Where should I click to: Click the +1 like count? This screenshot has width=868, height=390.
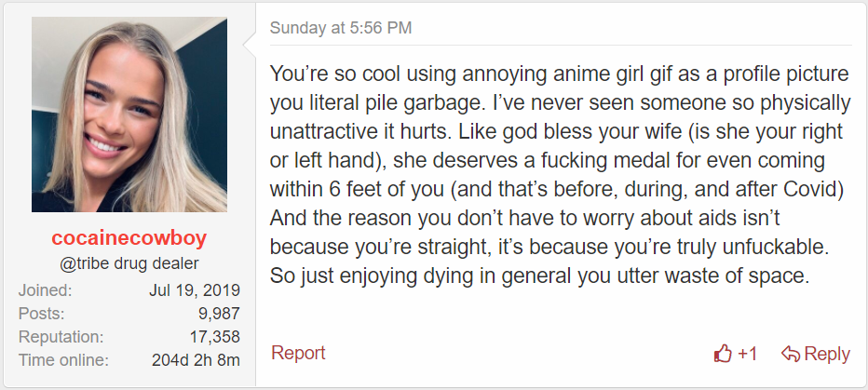click(x=747, y=354)
